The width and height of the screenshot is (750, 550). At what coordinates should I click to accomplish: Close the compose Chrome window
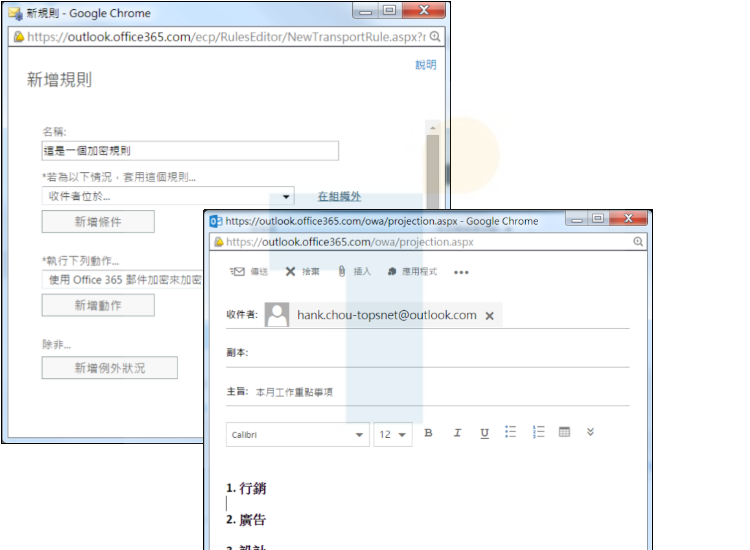point(629,219)
